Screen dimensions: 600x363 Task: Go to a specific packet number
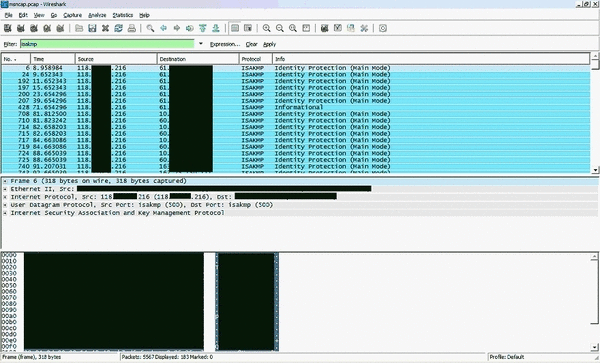190,28
